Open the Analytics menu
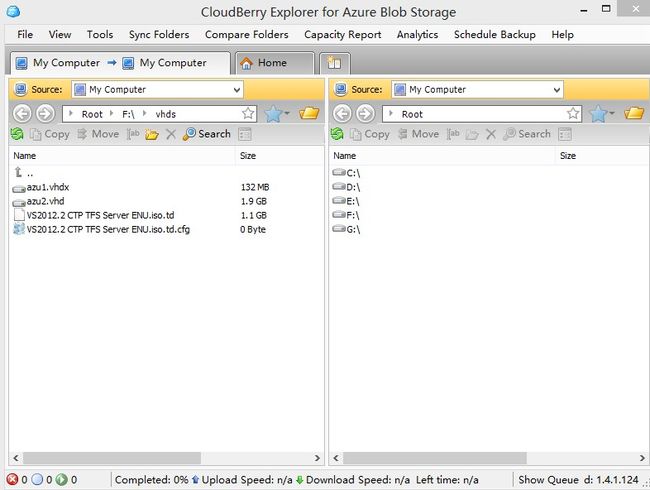 pyautogui.click(x=417, y=34)
